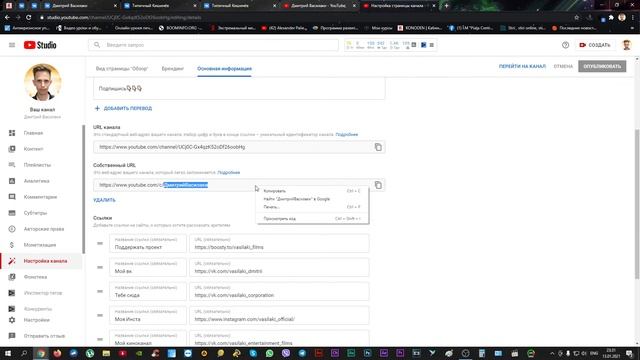Click the ОПУБЛИКОВАТЬ button
The image size is (640, 360).
point(602,66)
